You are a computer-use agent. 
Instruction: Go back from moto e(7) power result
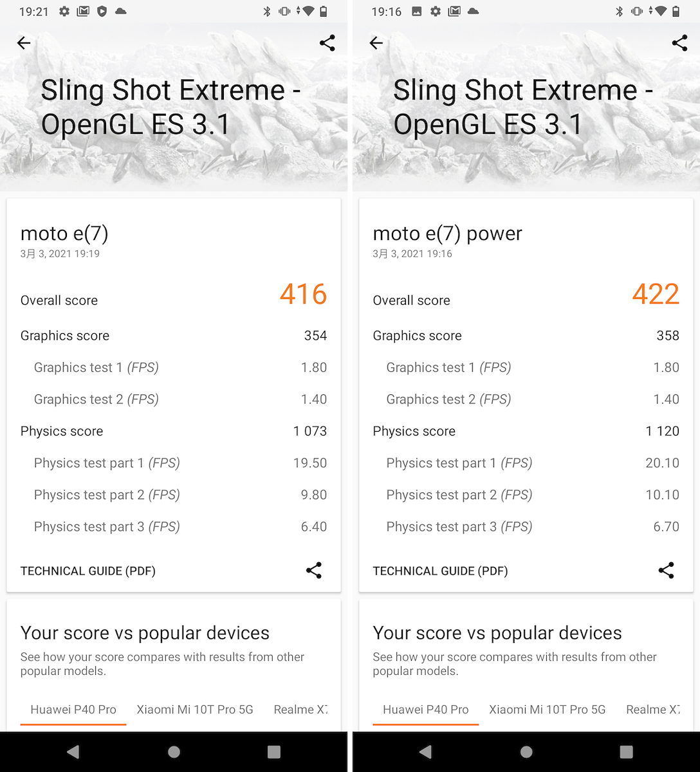coord(376,43)
